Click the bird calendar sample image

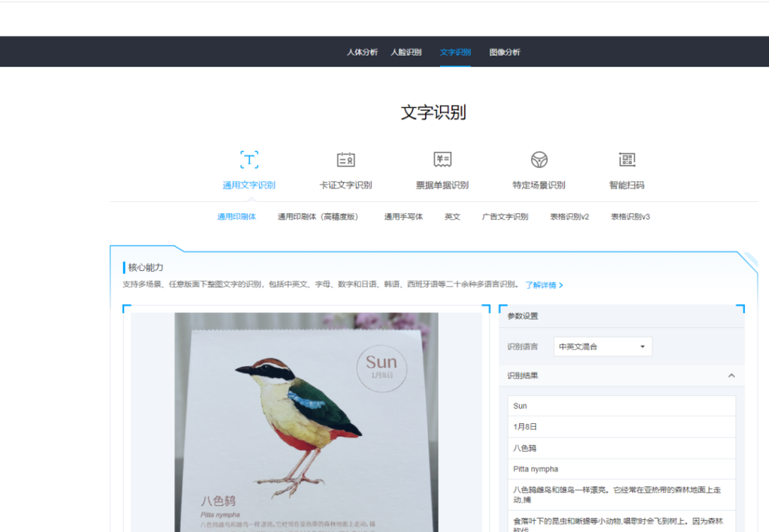pos(306,420)
